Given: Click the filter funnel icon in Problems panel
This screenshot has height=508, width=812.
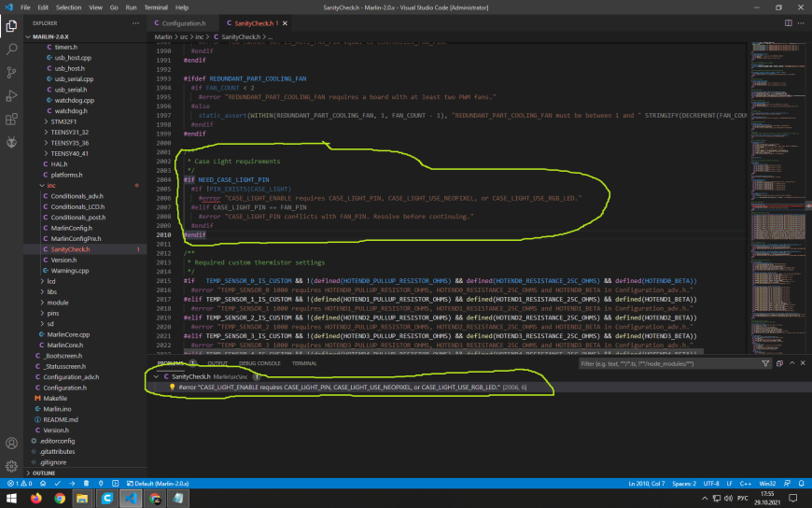Looking at the screenshot, I should [765, 363].
